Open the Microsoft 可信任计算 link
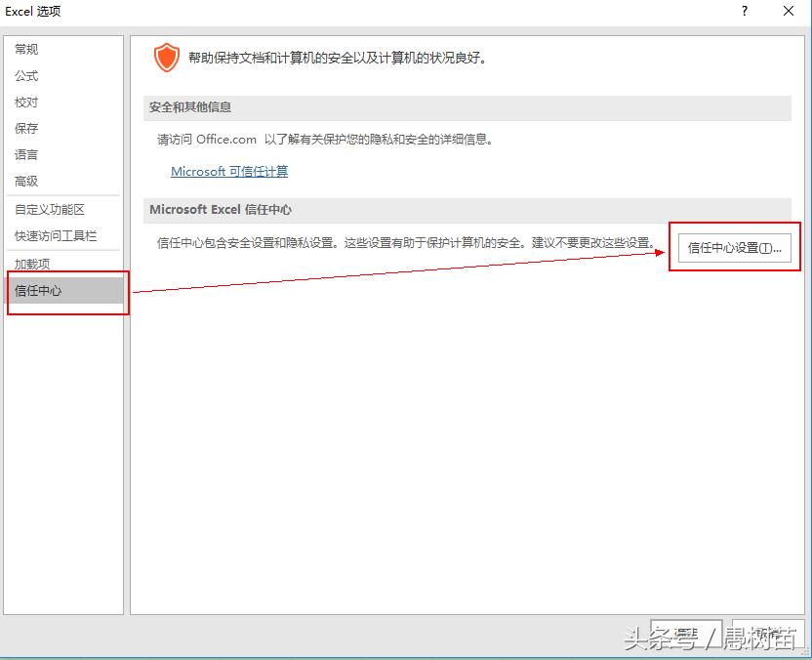This screenshot has width=812, height=660. tap(229, 171)
